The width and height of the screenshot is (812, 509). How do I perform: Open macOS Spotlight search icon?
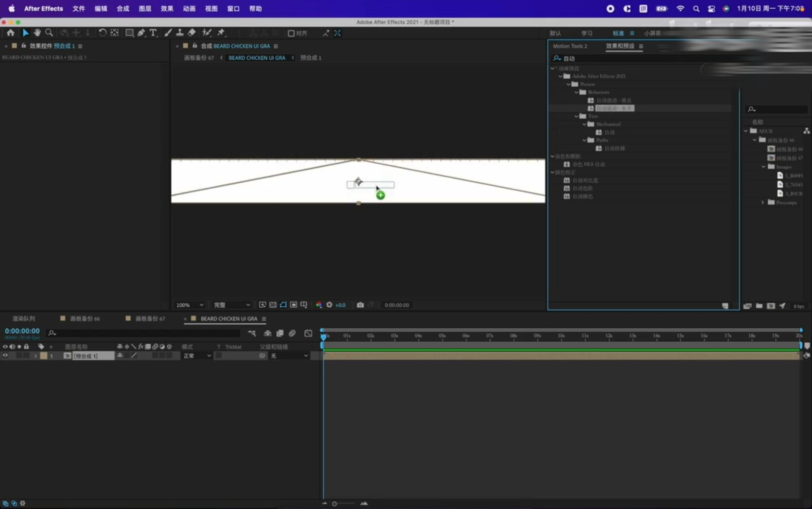click(x=696, y=9)
